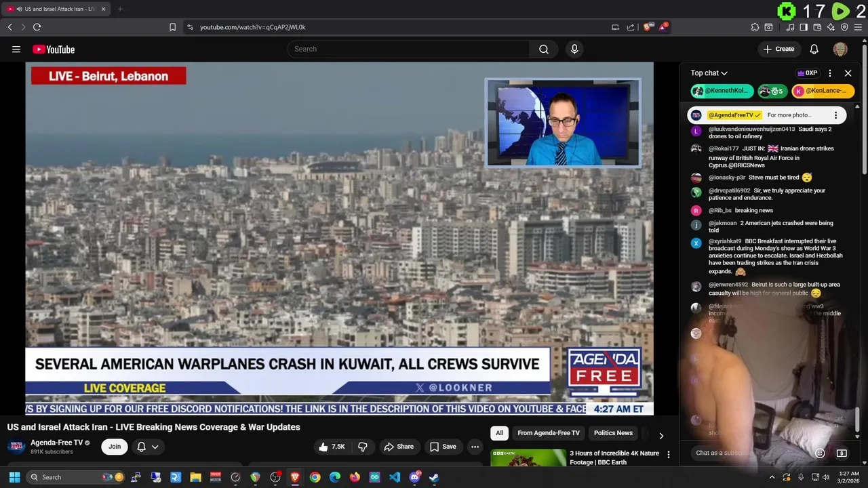Expand the Top chat dropdown
Screen dimensions: 868x488
click(709, 73)
